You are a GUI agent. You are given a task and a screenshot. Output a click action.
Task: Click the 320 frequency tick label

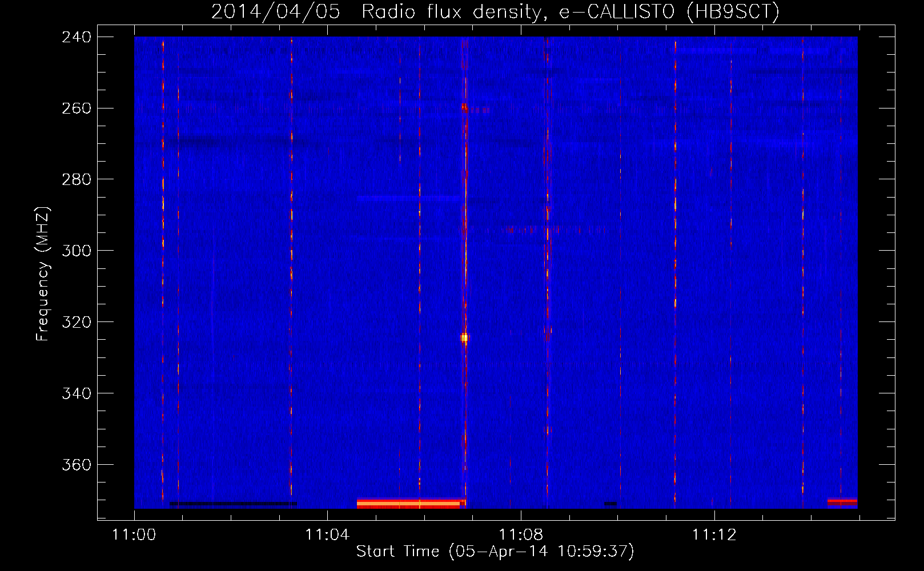click(77, 323)
